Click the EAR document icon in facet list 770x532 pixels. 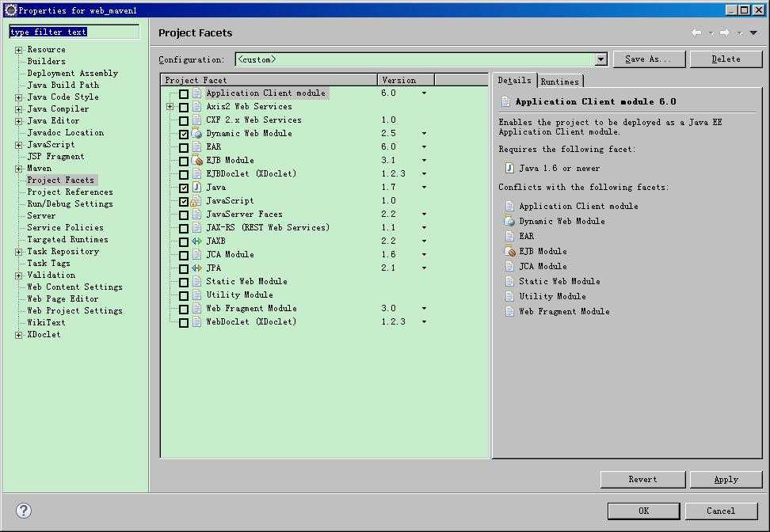point(196,146)
